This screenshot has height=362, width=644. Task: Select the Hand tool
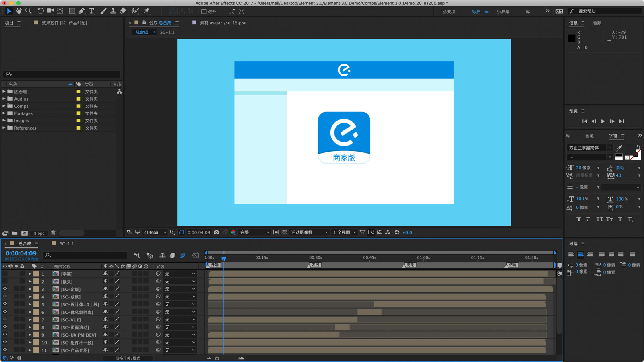[19, 11]
